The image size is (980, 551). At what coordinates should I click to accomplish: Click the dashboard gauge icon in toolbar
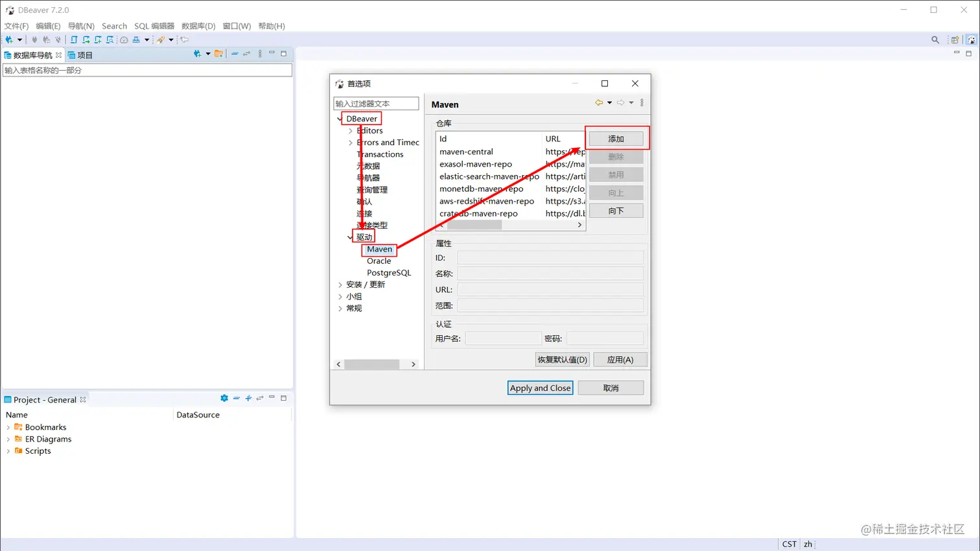(x=124, y=40)
